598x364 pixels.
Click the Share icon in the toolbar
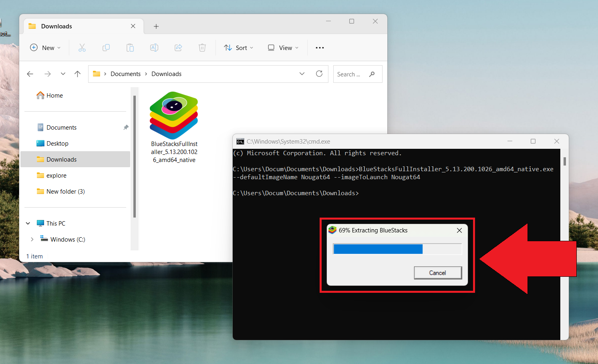click(178, 48)
